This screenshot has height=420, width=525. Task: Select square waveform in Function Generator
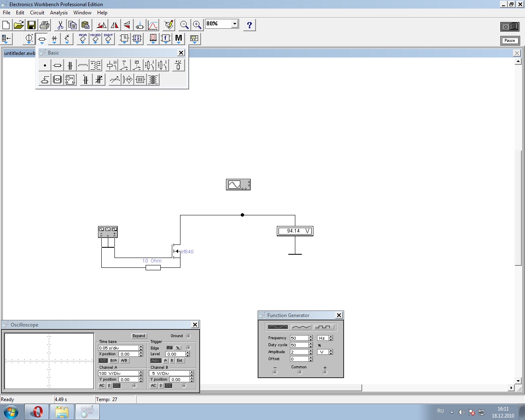pos(324,327)
